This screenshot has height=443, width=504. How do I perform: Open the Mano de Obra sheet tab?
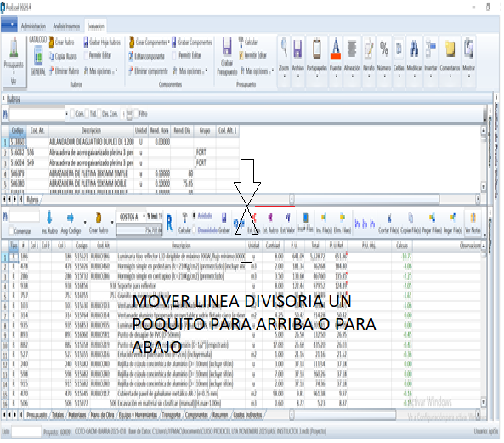pyautogui.click(x=102, y=415)
